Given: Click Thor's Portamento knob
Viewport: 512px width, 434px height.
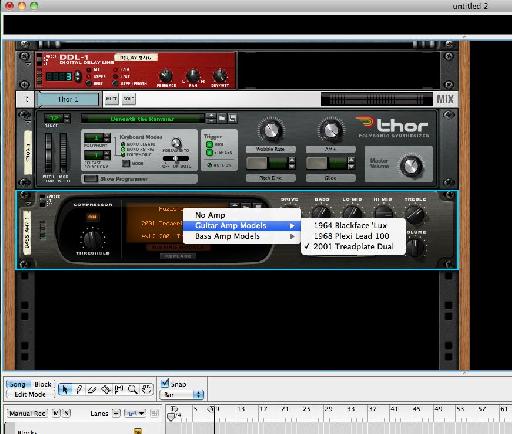Looking at the screenshot, I should click(x=176, y=143).
